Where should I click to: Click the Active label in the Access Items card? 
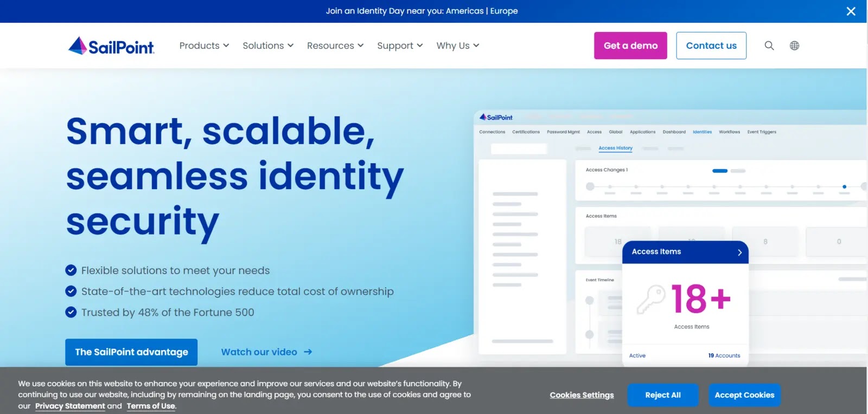(637, 355)
